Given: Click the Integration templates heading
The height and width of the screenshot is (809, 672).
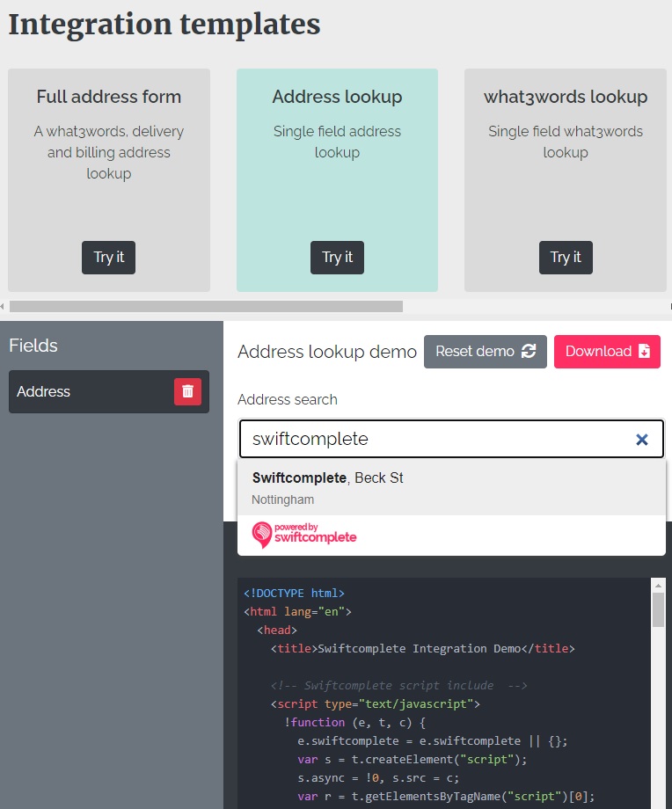Looking at the screenshot, I should click(x=164, y=25).
